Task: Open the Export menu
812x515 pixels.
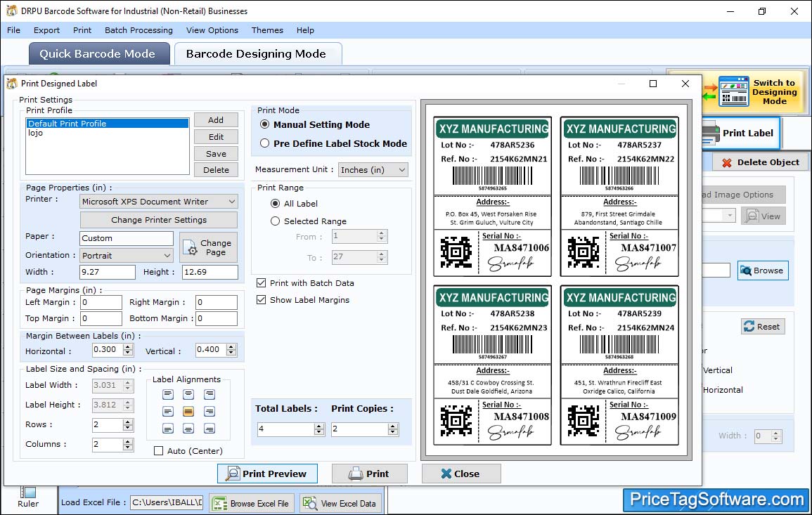Action: coord(46,30)
